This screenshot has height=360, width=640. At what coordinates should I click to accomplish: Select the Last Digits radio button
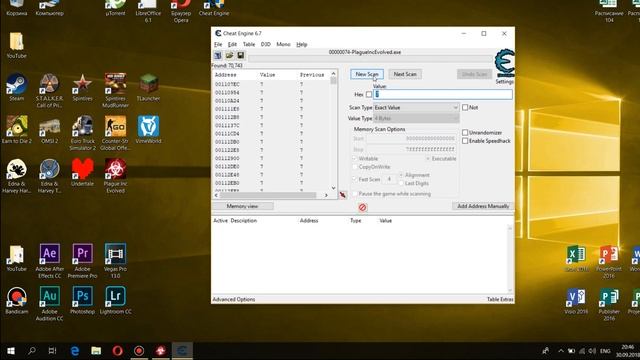pyautogui.click(x=401, y=183)
